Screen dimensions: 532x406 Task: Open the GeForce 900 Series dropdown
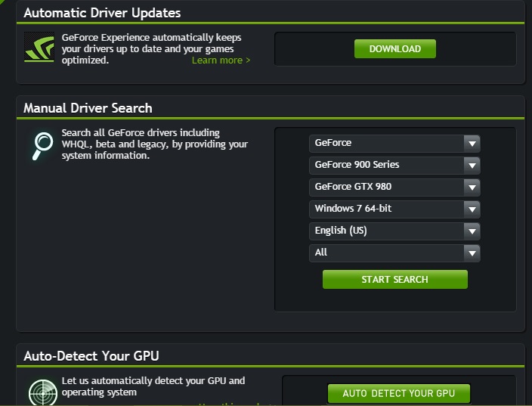tap(394, 165)
